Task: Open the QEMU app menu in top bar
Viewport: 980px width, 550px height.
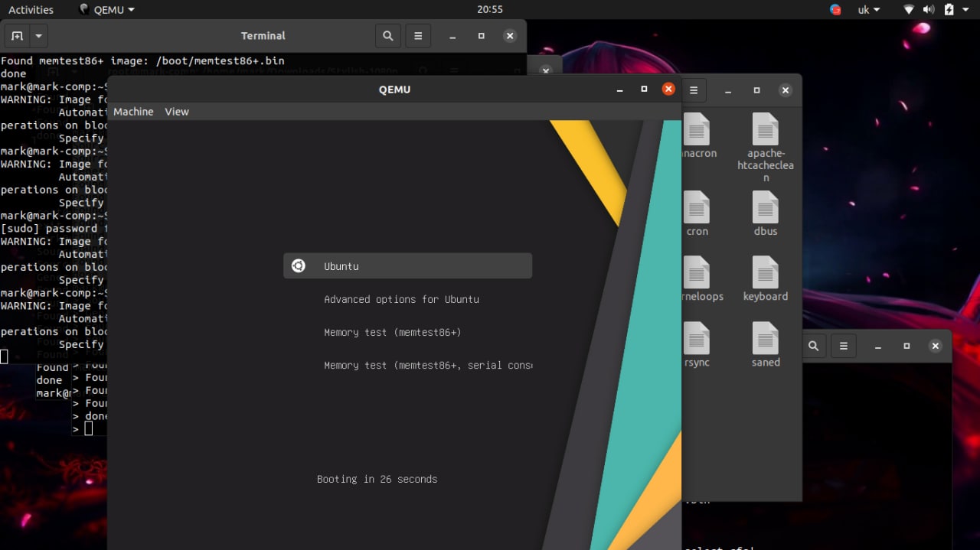Action: tap(107, 10)
